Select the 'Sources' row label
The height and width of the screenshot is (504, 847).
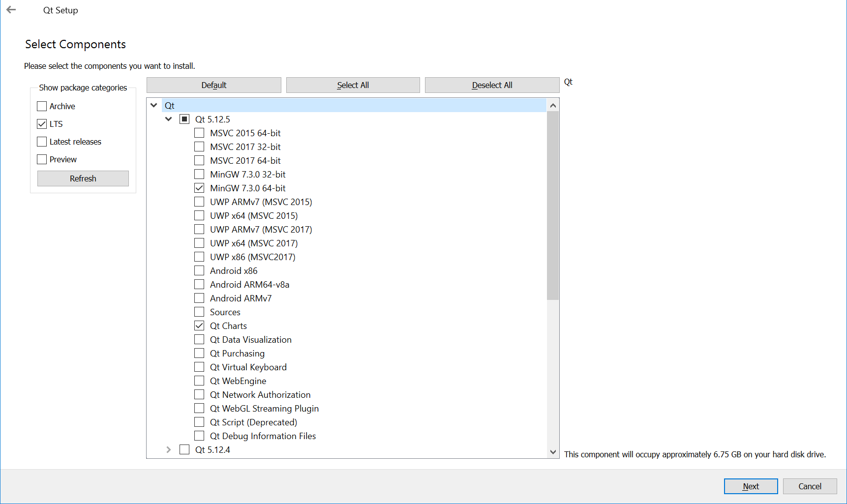[225, 312]
